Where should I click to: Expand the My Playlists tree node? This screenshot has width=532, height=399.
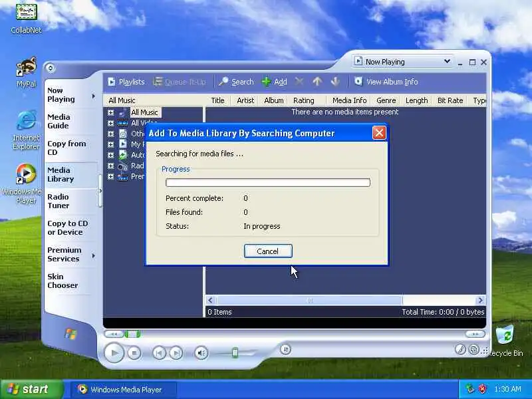pos(110,144)
